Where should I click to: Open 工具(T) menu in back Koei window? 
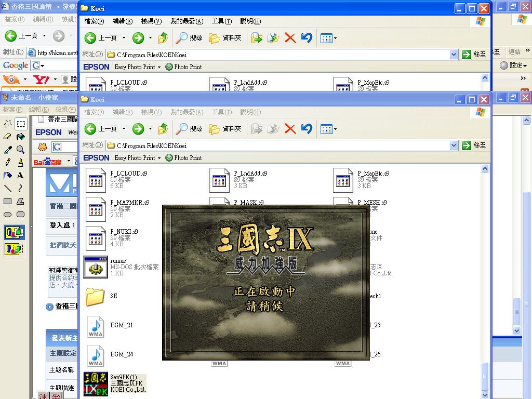point(222,21)
